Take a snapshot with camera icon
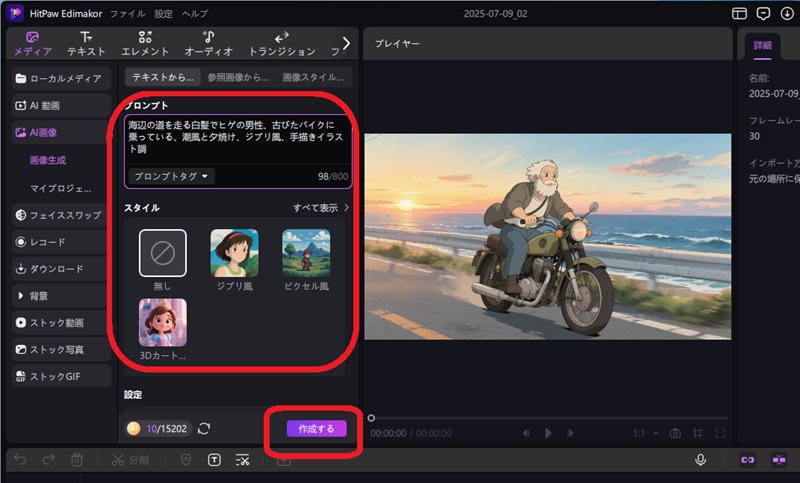This screenshot has width=800, height=483. click(675, 434)
